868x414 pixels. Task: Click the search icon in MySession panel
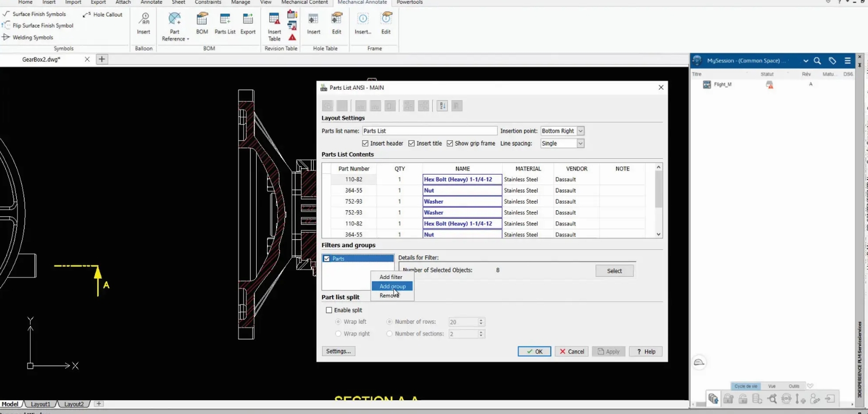pos(817,61)
